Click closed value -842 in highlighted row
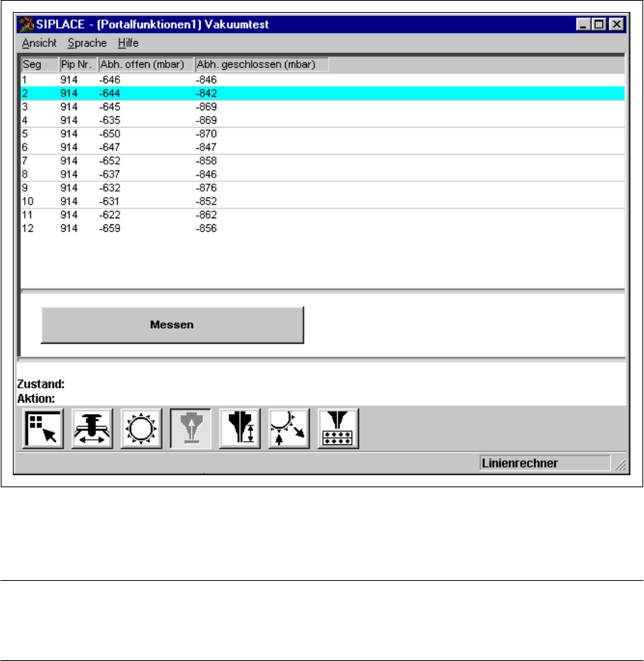The image size is (644, 661). (x=206, y=93)
